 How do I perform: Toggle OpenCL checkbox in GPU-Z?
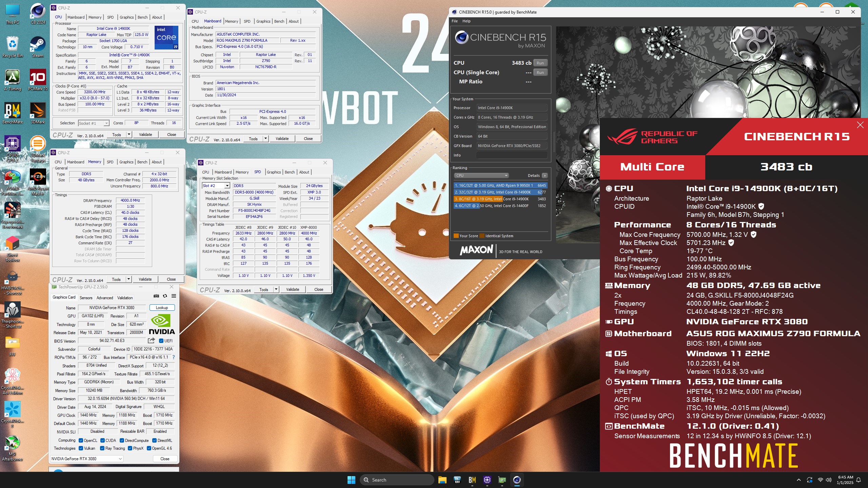coord(81,441)
